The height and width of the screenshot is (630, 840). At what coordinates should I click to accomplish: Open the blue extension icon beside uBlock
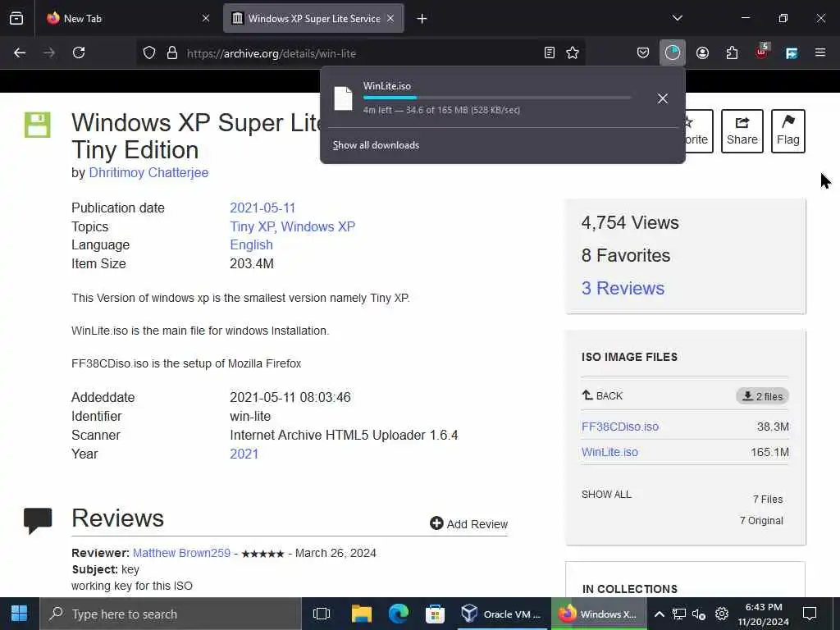coord(792,52)
